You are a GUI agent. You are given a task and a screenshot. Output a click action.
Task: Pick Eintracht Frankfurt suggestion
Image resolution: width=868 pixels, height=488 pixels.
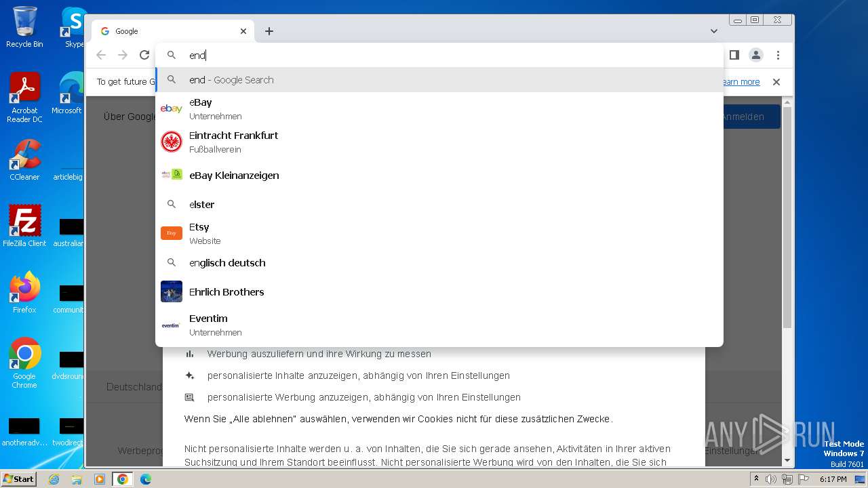tap(439, 142)
